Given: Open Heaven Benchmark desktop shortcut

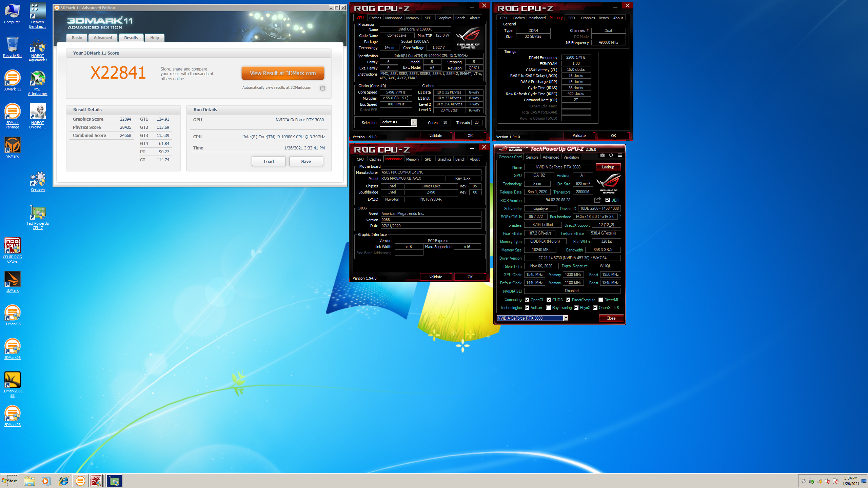Looking at the screenshot, I should [38, 16].
